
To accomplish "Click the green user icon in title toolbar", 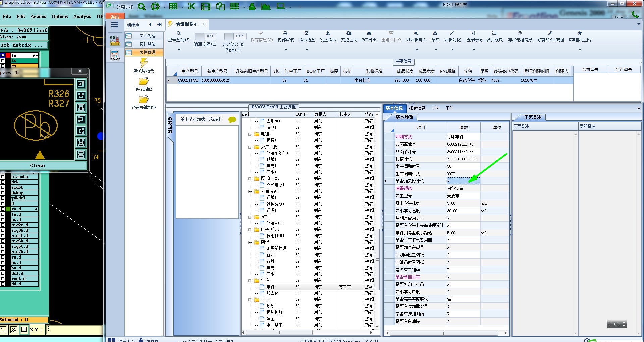I will [x=252, y=6].
